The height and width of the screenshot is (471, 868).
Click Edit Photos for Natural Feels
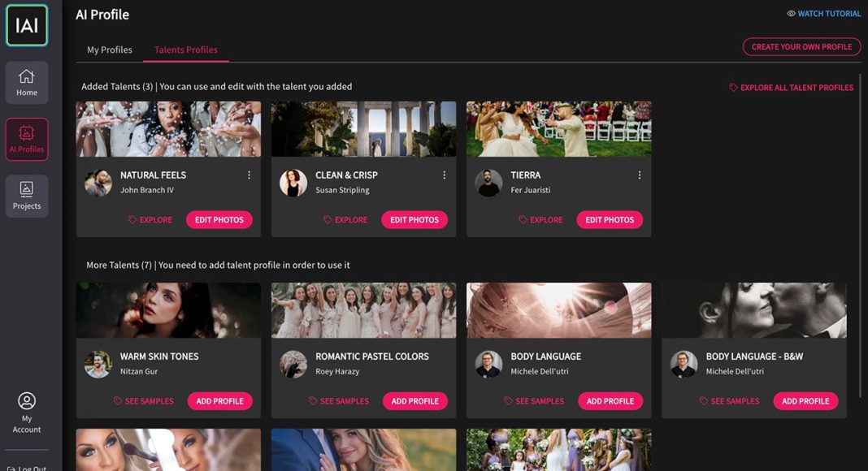coord(219,220)
